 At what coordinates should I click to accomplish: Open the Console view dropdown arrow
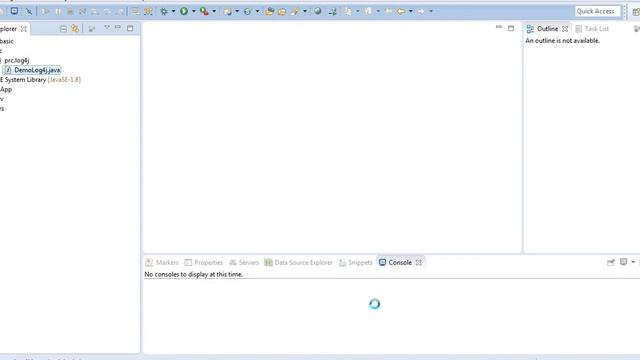pos(633,262)
